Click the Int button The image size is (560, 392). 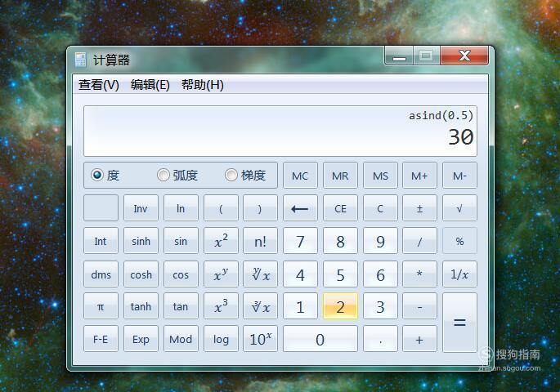(101, 241)
